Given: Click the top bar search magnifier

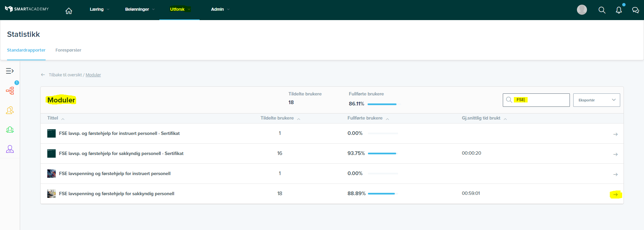Looking at the screenshot, I should tap(602, 10).
